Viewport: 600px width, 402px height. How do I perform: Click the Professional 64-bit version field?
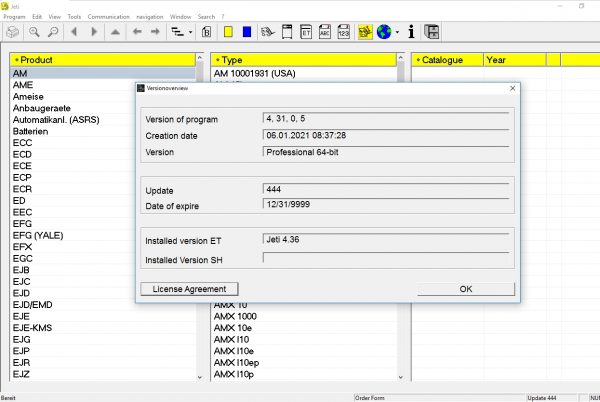click(x=386, y=152)
